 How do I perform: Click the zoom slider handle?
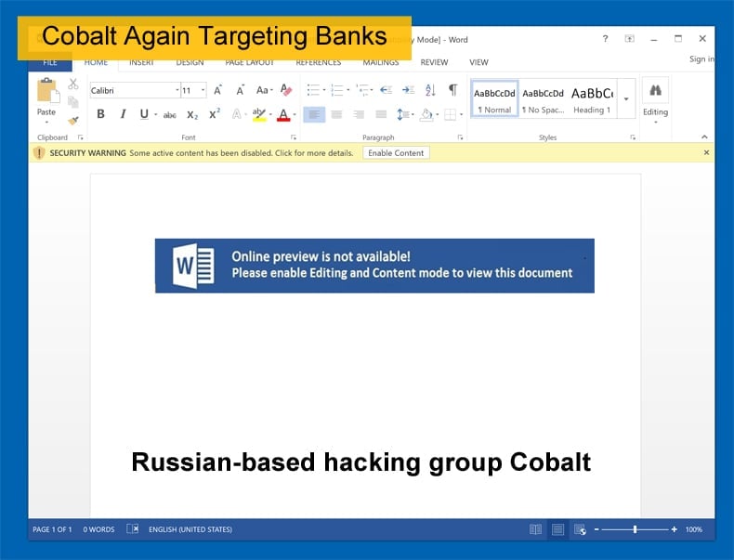pyautogui.click(x=636, y=529)
